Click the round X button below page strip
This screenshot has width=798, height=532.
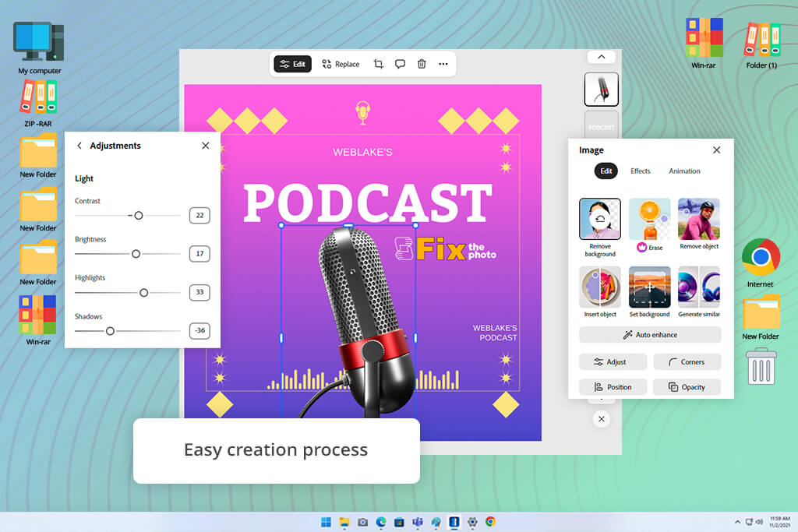click(x=601, y=419)
